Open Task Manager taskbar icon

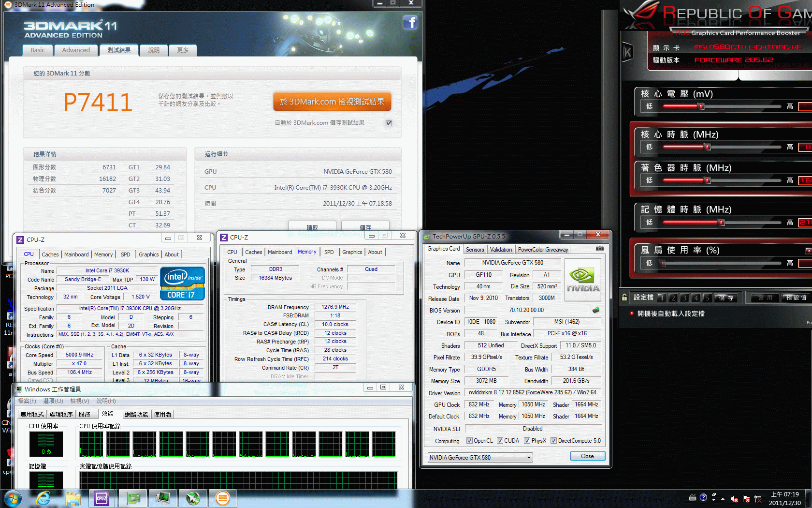click(x=162, y=498)
